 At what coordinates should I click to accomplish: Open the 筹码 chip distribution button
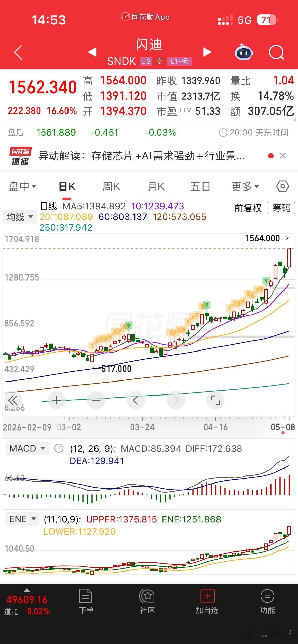pyautogui.click(x=281, y=208)
